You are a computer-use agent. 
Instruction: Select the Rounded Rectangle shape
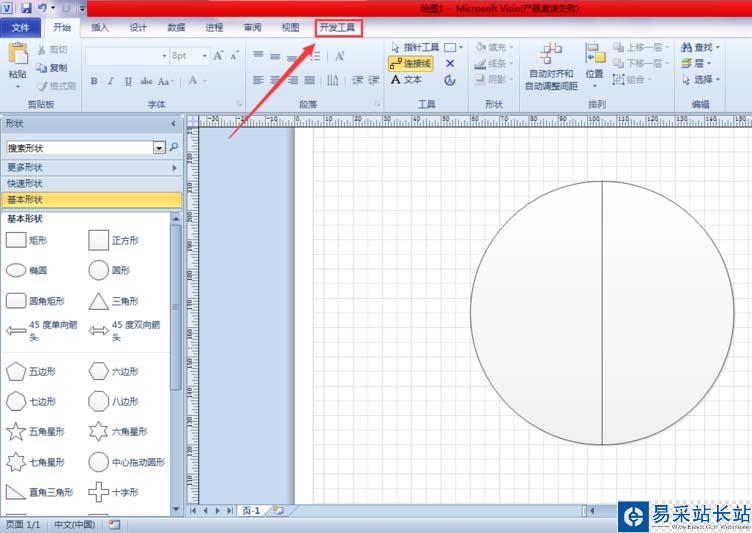tap(35, 301)
